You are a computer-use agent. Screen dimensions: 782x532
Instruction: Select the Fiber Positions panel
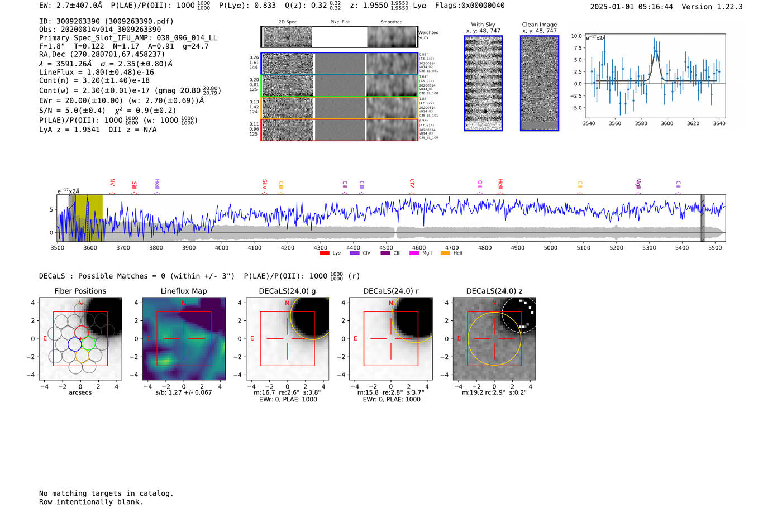point(80,338)
